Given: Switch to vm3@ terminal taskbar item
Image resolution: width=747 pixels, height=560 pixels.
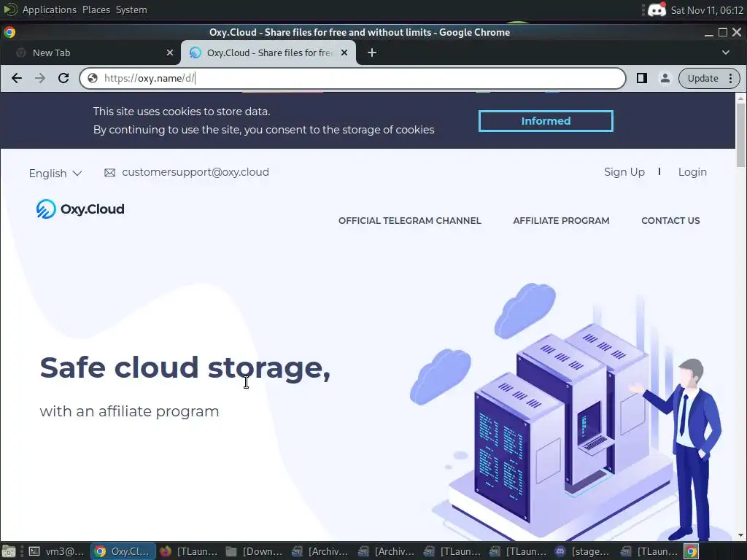Looking at the screenshot, I should coord(57,551).
